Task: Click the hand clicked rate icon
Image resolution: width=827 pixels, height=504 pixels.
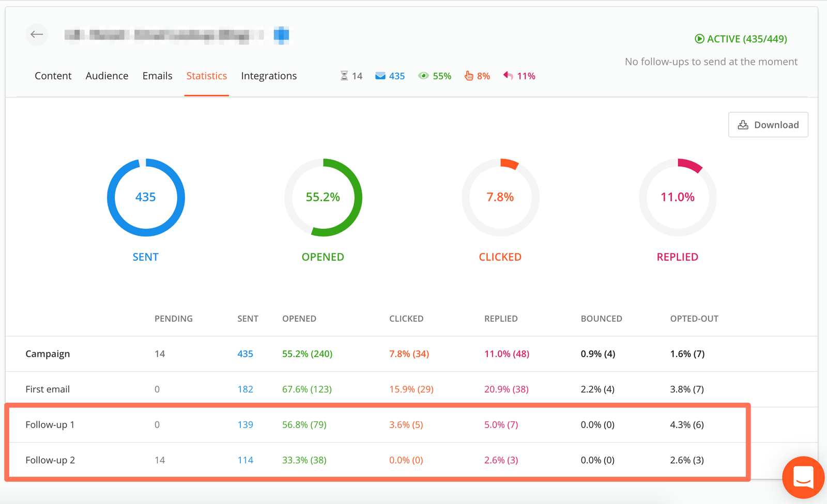Action: 469,76
